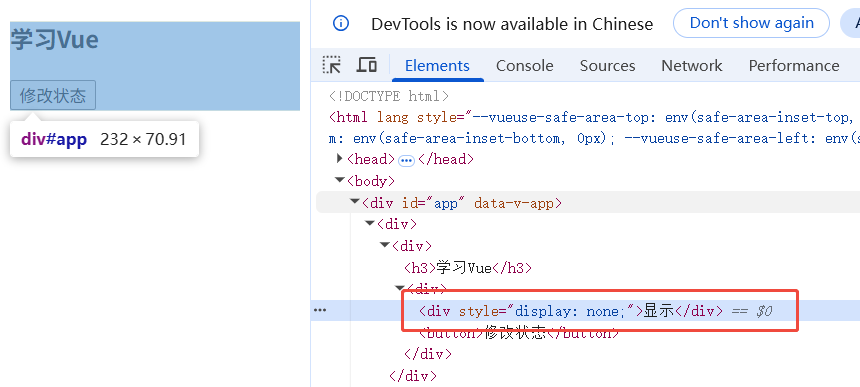Select the inspect element picker icon

331,65
